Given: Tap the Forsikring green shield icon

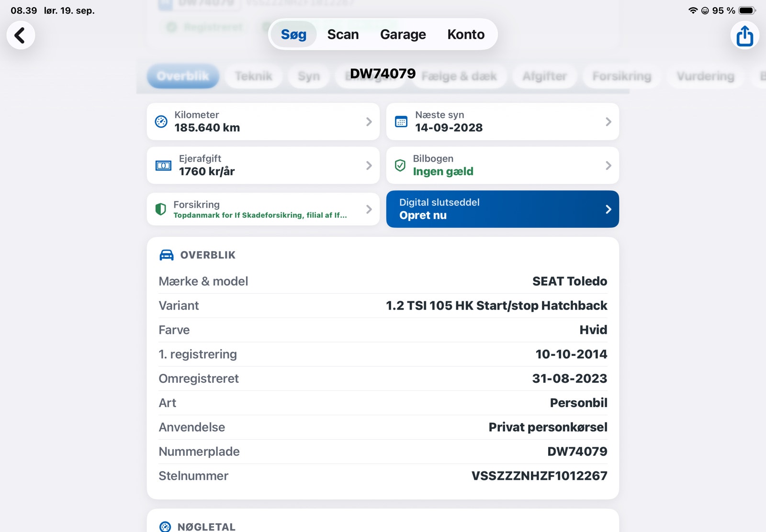Looking at the screenshot, I should (x=161, y=209).
